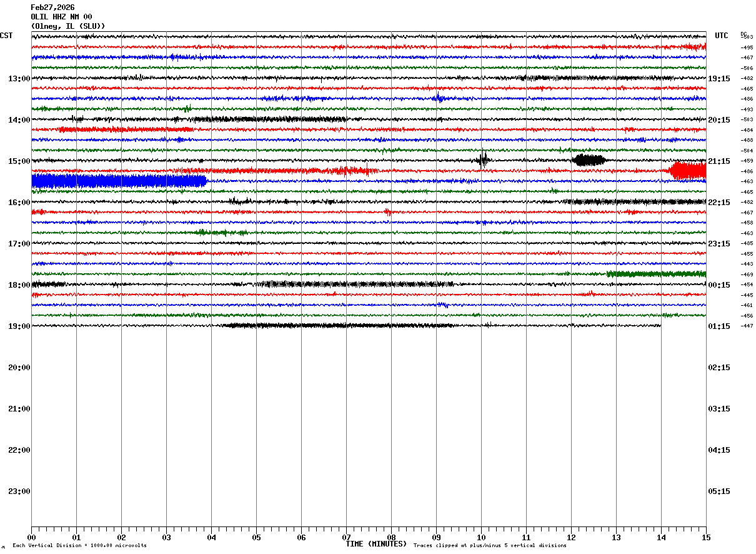Image resolution: width=756 pixels, height=554 pixels.
Task: Select the 17:00 CST time label
Action: (x=19, y=244)
